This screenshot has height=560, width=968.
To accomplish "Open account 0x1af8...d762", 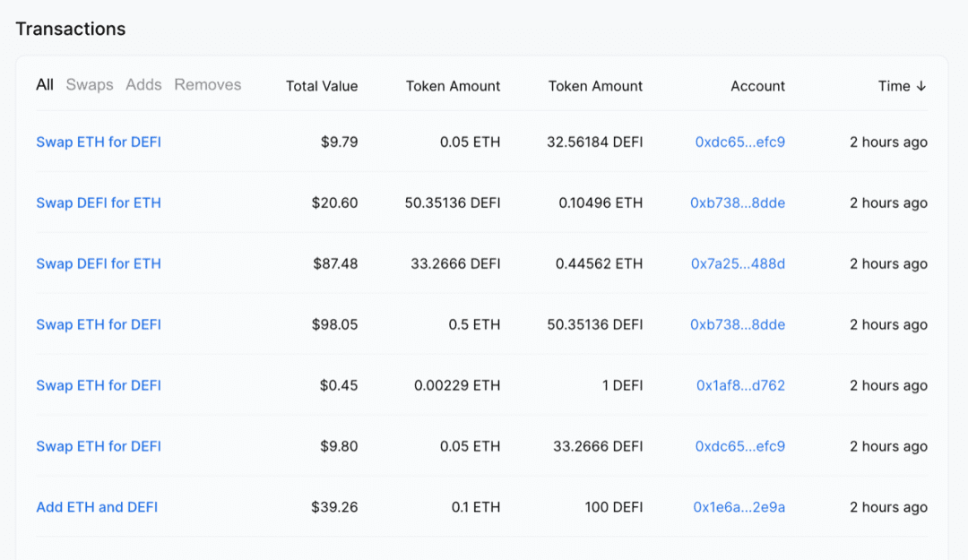I will coord(740,385).
